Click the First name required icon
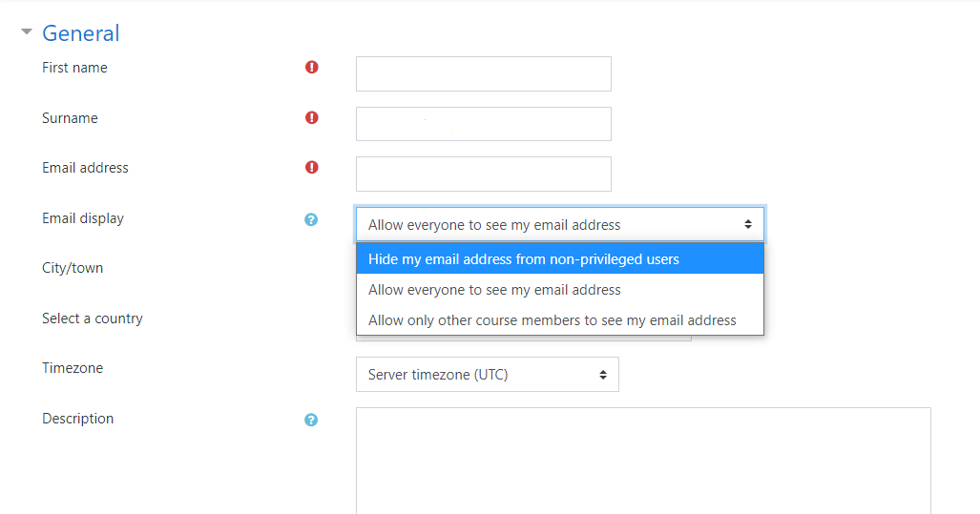This screenshot has width=980, height=514. click(311, 67)
